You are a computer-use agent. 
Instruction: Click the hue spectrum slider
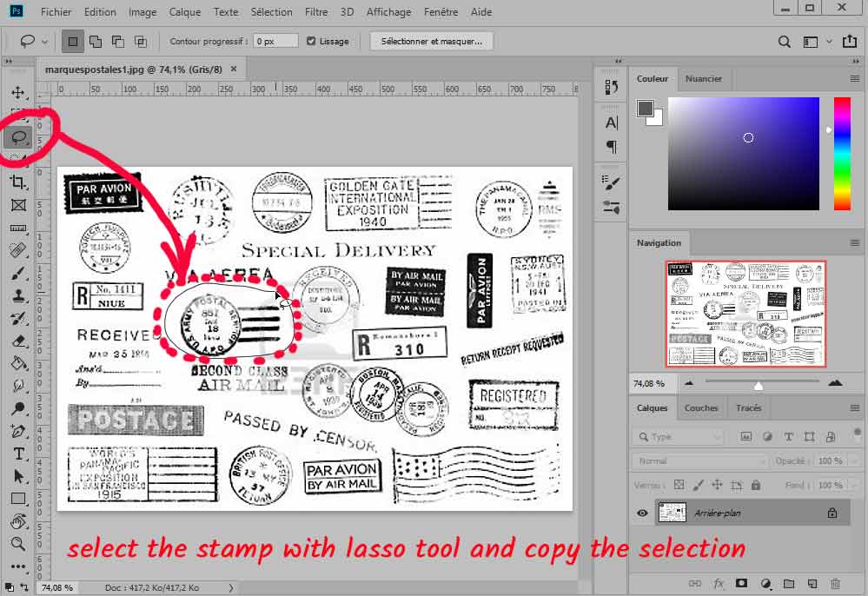[x=842, y=154]
